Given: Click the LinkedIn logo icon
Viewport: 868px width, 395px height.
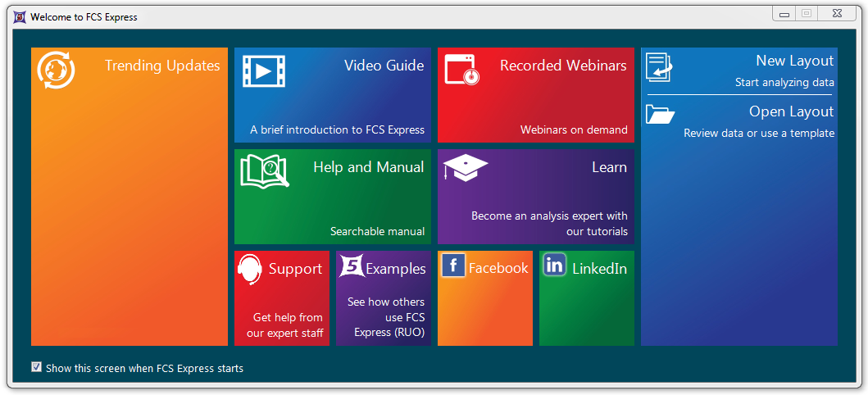Looking at the screenshot, I should pyautogui.click(x=554, y=266).
